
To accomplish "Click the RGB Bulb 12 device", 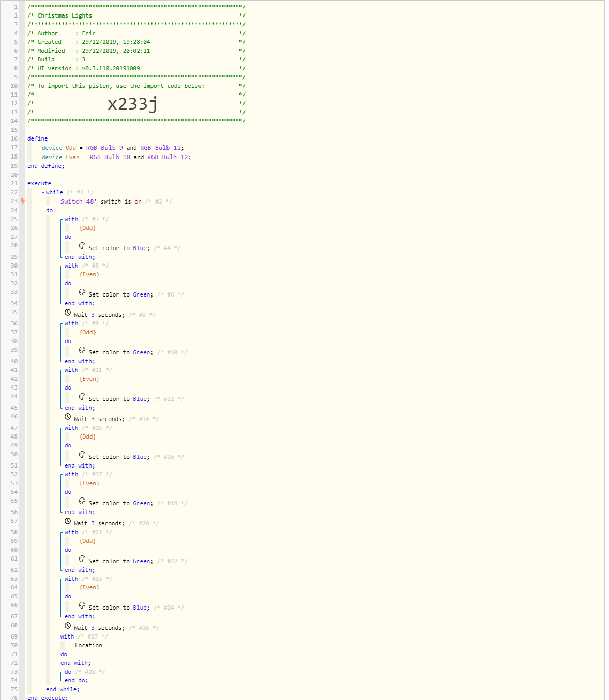I will pyautogui.click(x=168, y=157).
